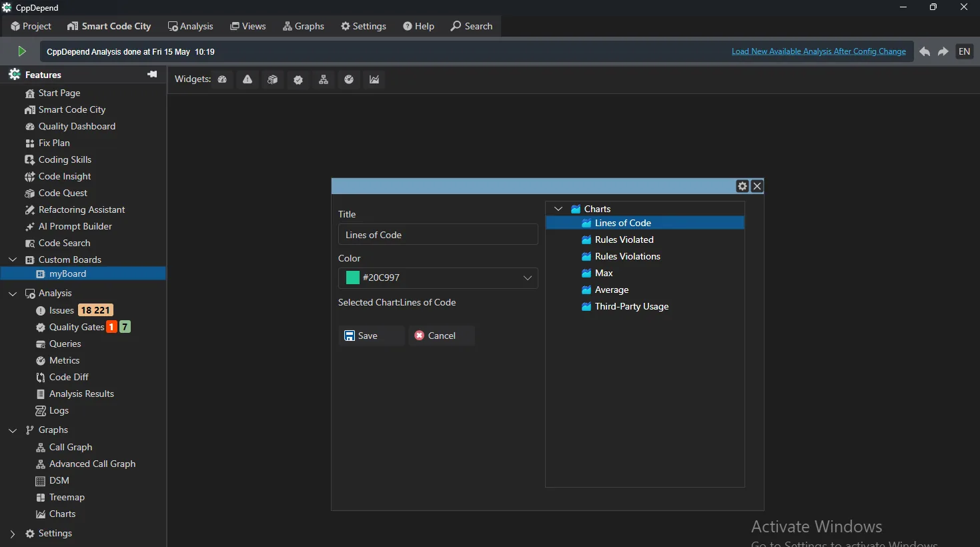Viewport: 980px width, 547px height.
Task: Click the warning triangle widget icon
Action: pyautogui.click(x=248, y=79)
